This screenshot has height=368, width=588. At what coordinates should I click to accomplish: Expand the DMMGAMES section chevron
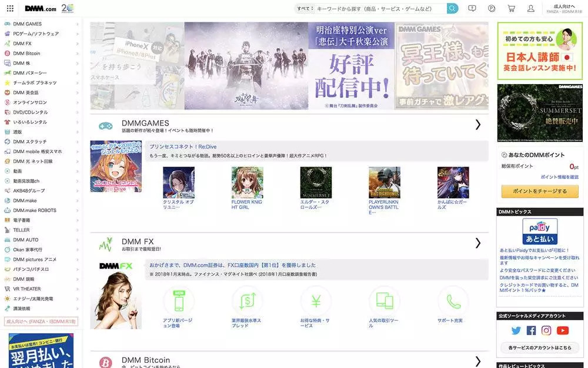coord(477,125)
